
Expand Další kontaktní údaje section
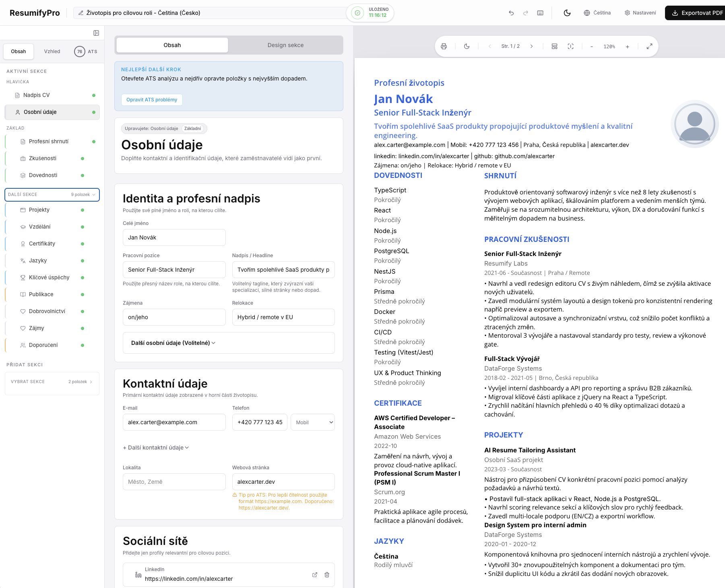tap(156, 448)
